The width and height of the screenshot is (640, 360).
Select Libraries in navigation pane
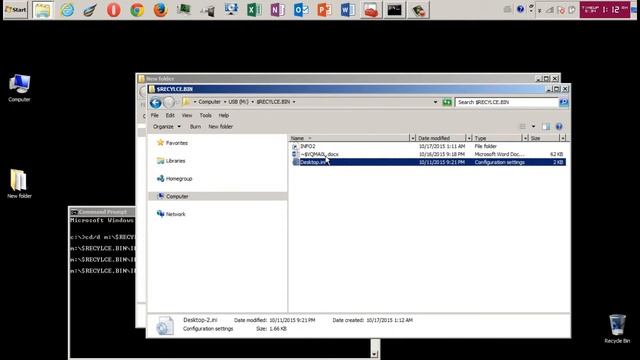(x=171, y=161)
